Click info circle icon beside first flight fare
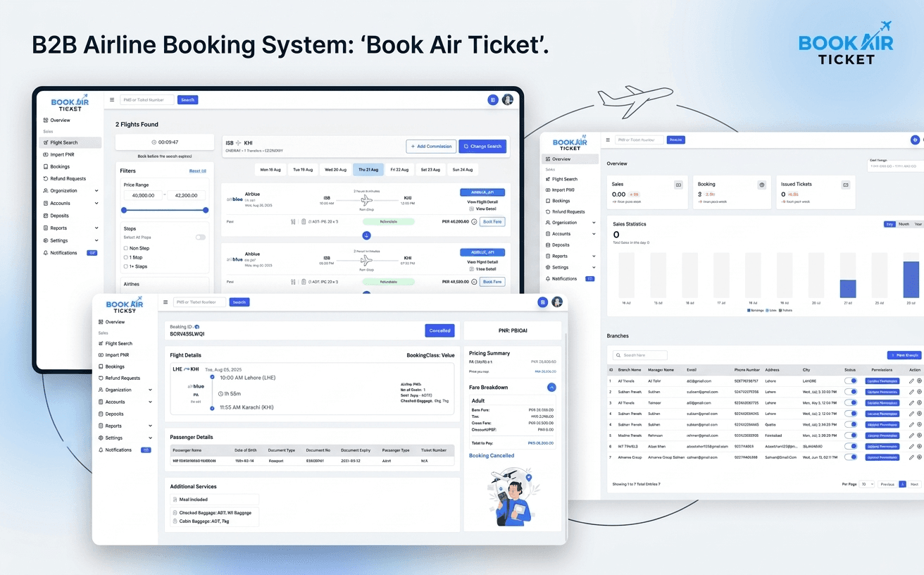 point(474,222)
